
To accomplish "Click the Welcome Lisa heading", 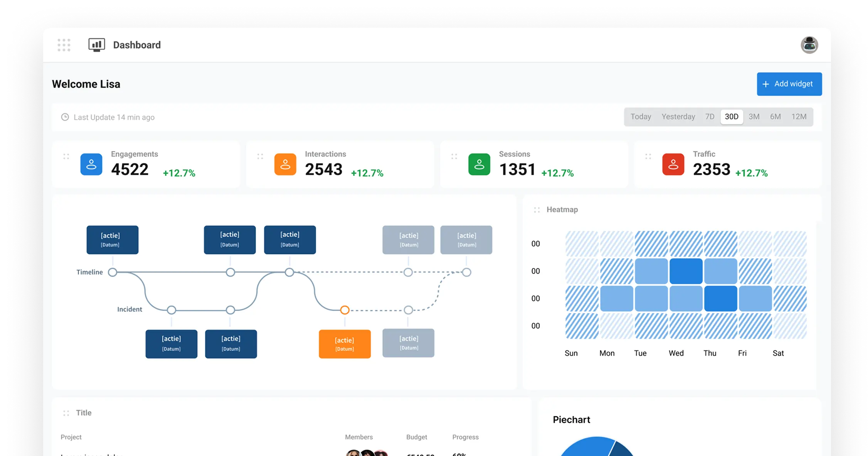I will pyautogui.click(x=86, y=84).
